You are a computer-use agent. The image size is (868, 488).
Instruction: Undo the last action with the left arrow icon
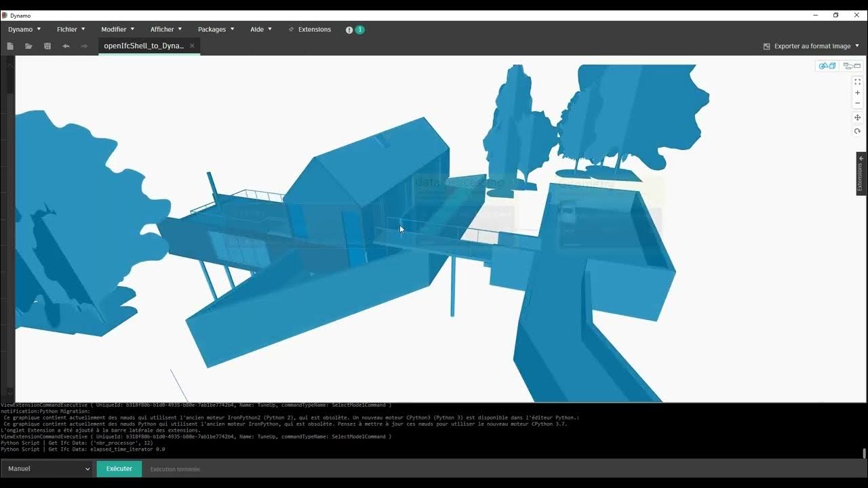point(66,46)
